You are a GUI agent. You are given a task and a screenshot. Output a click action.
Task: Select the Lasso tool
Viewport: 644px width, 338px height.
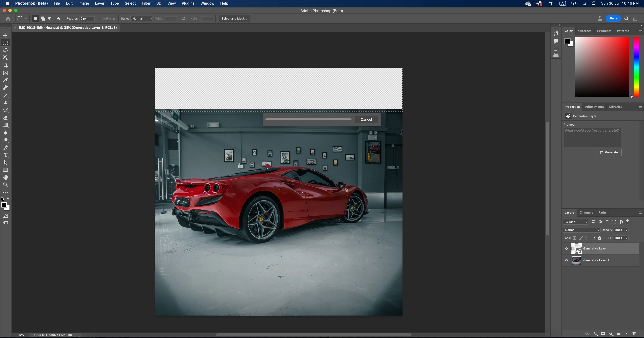pyautogui.click(x=5, y=50)
